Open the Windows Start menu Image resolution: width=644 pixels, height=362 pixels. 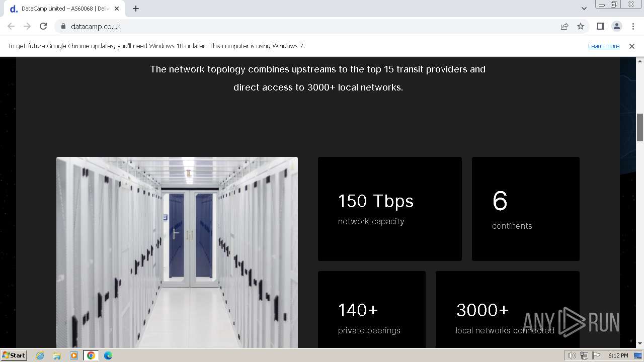[14, 355]
